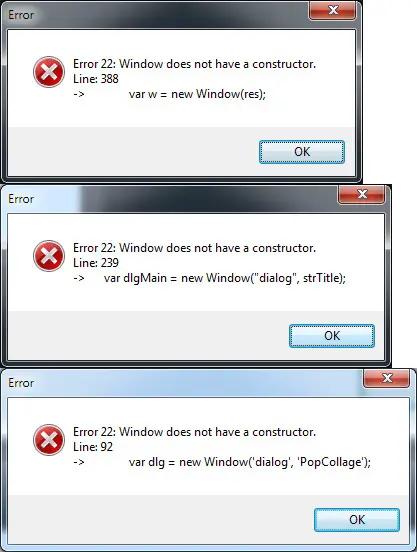
Task: Click the Error title of the Line 388 dialog
Action: pos(21,15)
